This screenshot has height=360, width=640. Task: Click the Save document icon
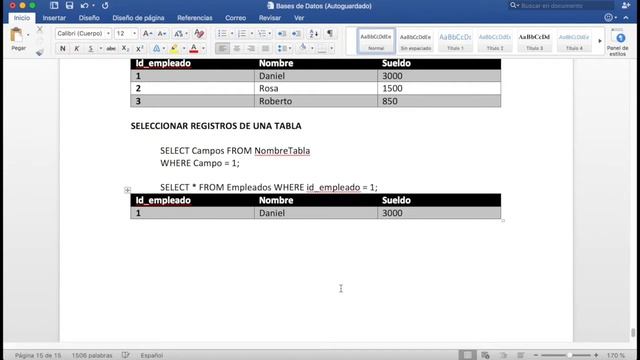pos(69,6)
